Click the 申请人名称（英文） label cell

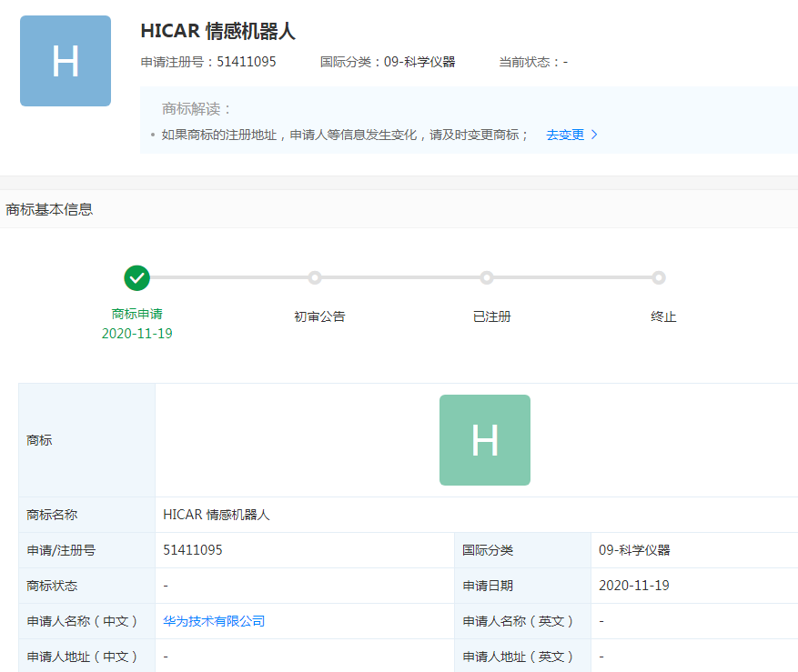point(522,621)
